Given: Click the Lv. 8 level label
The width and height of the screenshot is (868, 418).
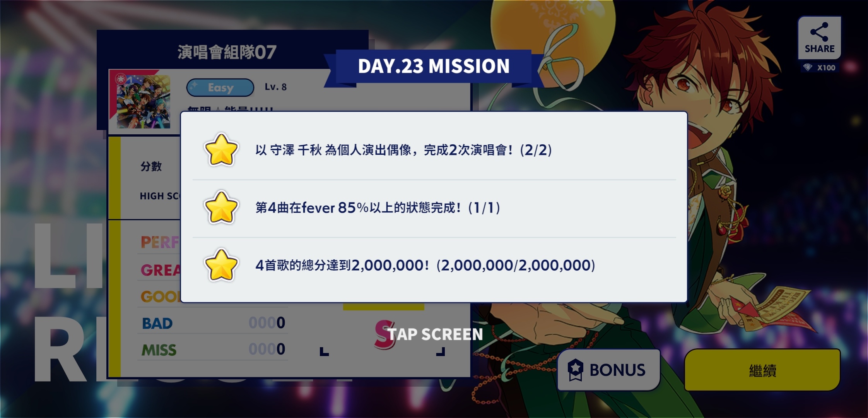Looking at the screenshot, I should [x=276, y=87].
